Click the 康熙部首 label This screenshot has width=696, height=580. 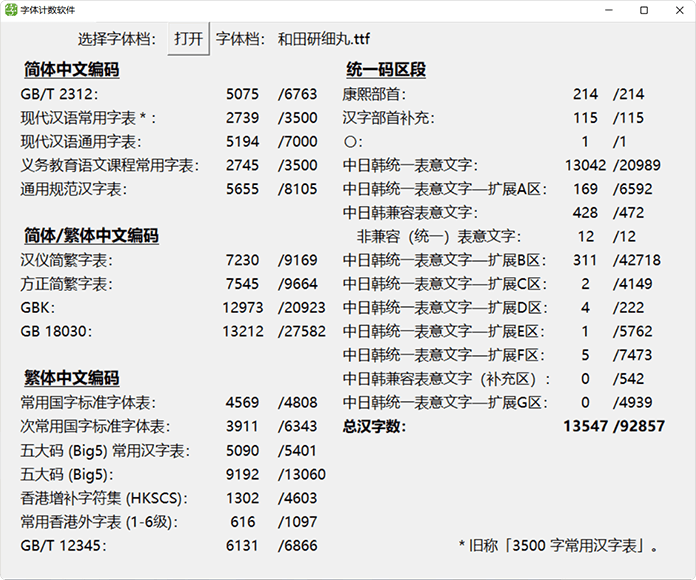click(x=374, y=94)
